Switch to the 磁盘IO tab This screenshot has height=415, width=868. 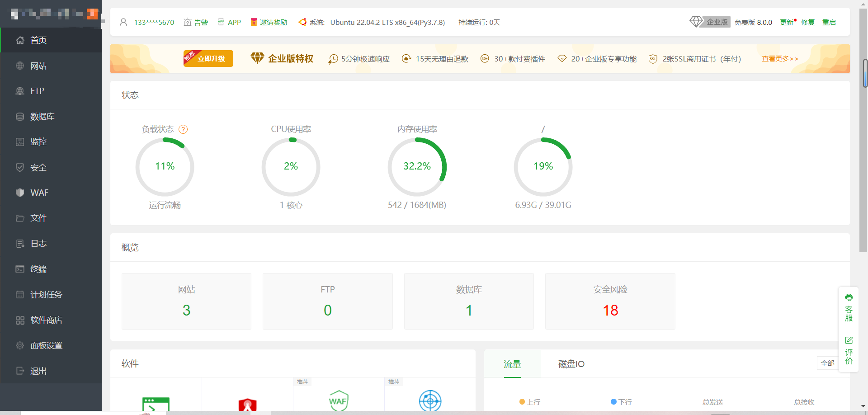[x=571, y=364]
